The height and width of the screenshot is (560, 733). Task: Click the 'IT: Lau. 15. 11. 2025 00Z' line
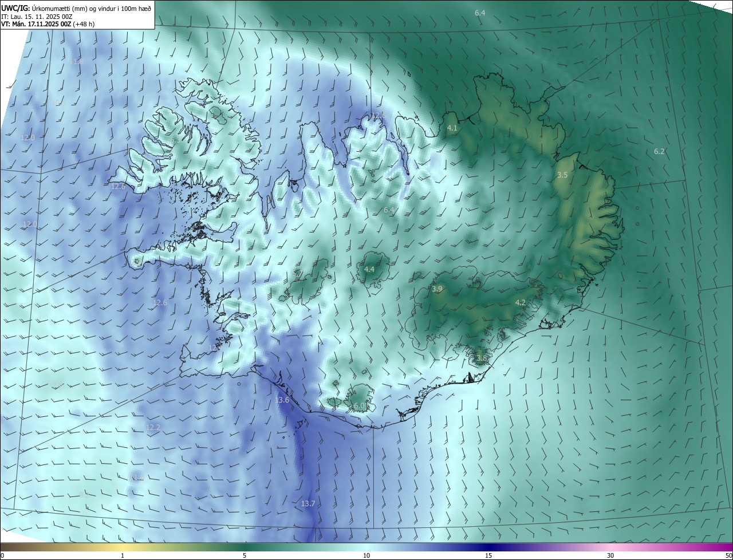pyautogui.click(x=36, y=16)
